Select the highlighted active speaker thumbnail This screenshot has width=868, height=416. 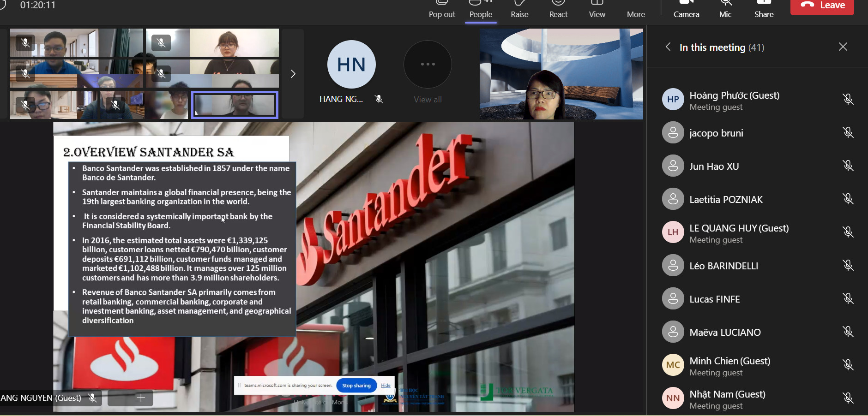pyautogui.click(x=235, y=105)
